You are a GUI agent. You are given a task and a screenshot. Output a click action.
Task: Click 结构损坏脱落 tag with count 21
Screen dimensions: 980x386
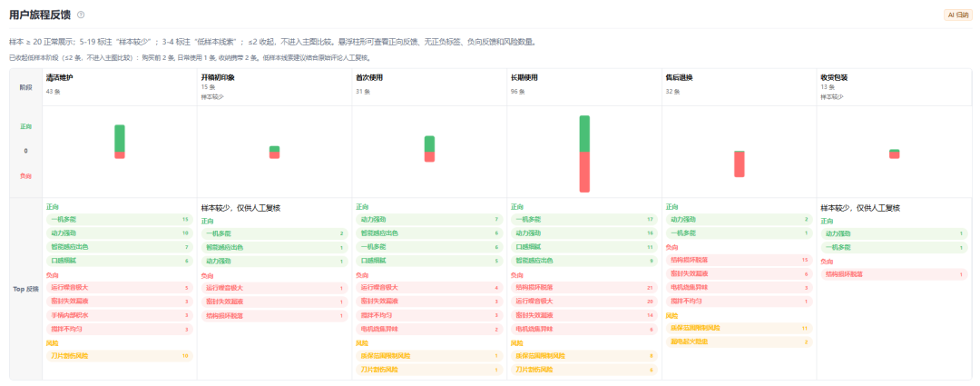click(x=584, y=288)
